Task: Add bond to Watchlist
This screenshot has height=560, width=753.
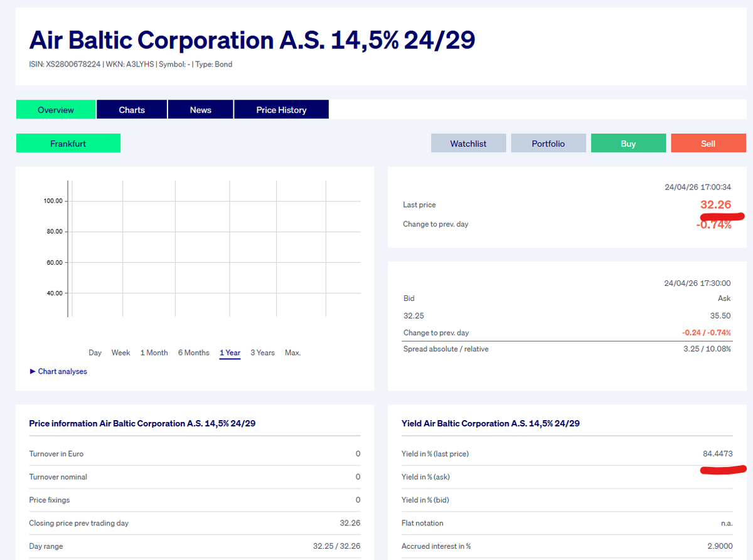Action: (x=468, y=144)
